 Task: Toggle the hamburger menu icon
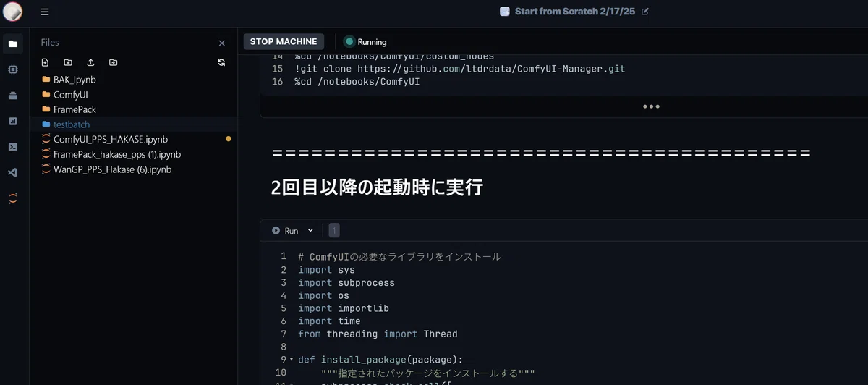tap(45, 12)
